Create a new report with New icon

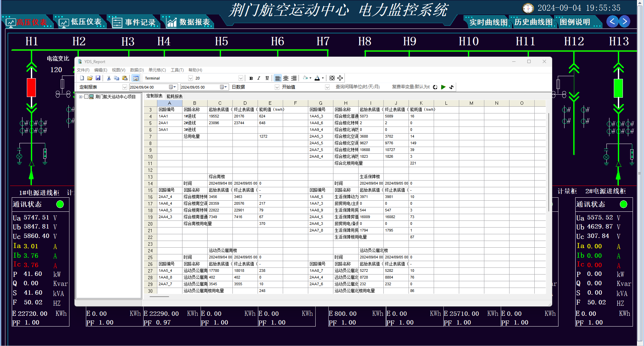(82, 78)
